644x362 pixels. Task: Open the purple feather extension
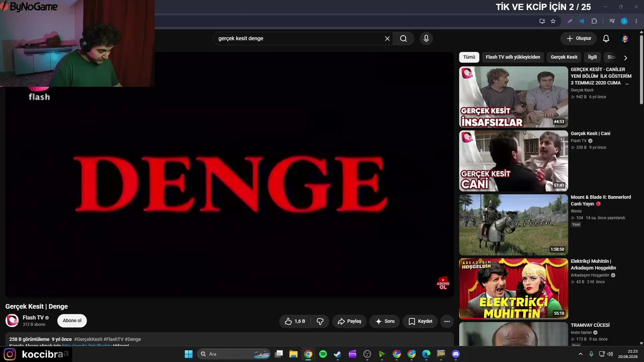(x=570, y=21)
